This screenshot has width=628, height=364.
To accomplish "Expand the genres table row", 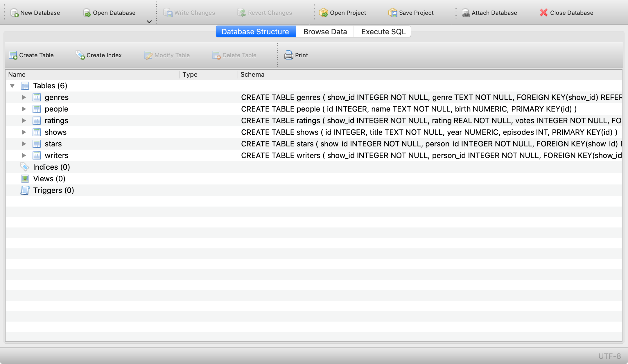I will (x=24, y=97).
